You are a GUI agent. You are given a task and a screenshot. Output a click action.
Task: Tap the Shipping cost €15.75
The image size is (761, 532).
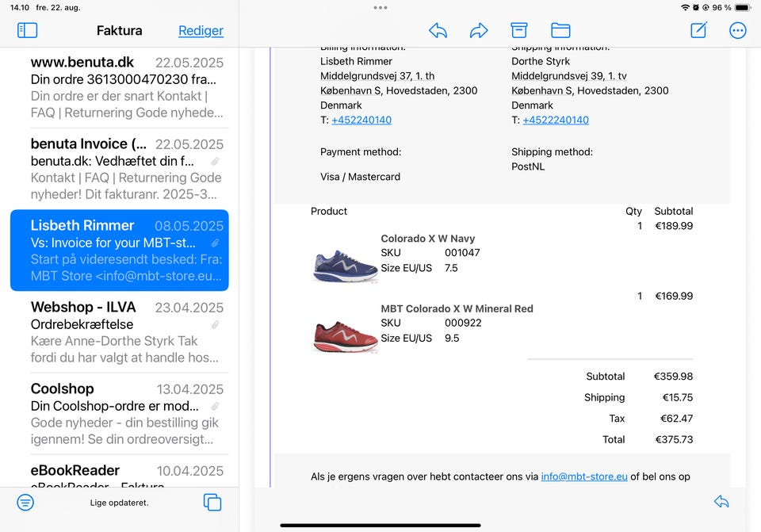(x=678, y=397)
